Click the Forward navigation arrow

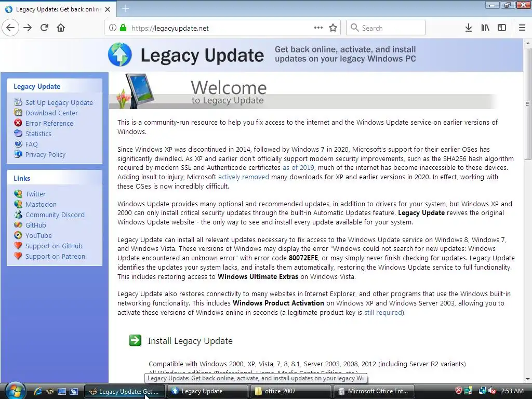pyautogui.click(x=28, y=28)
